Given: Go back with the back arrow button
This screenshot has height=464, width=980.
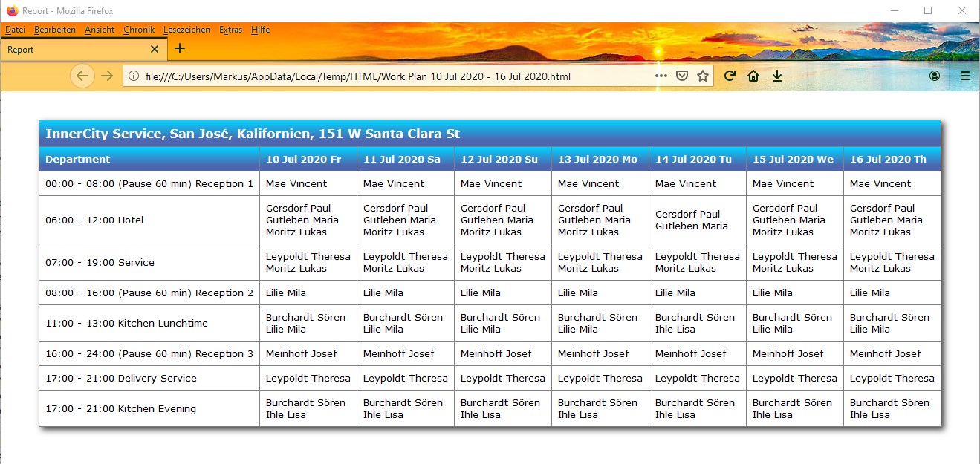Looking at the screenshot, I should pos(82,76).
